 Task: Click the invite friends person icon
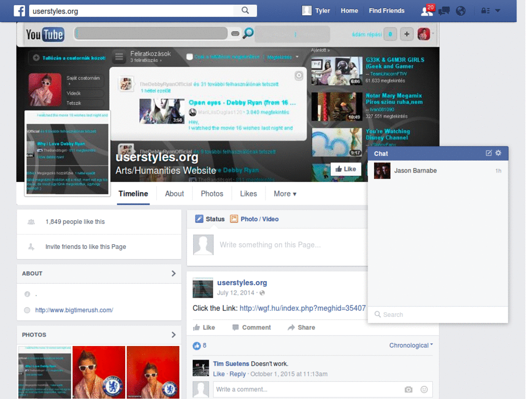coord(31,247)
